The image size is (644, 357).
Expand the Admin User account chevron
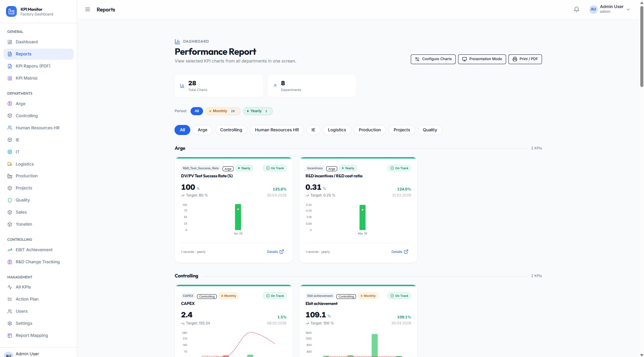[x=628, y=10]
